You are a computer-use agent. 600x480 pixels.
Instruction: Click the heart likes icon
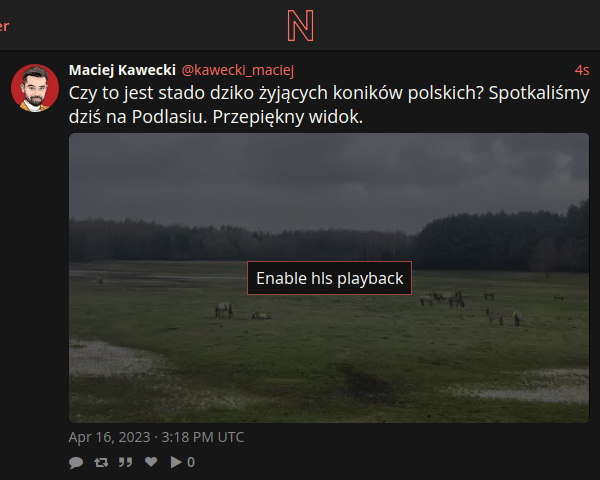point(151,462)
